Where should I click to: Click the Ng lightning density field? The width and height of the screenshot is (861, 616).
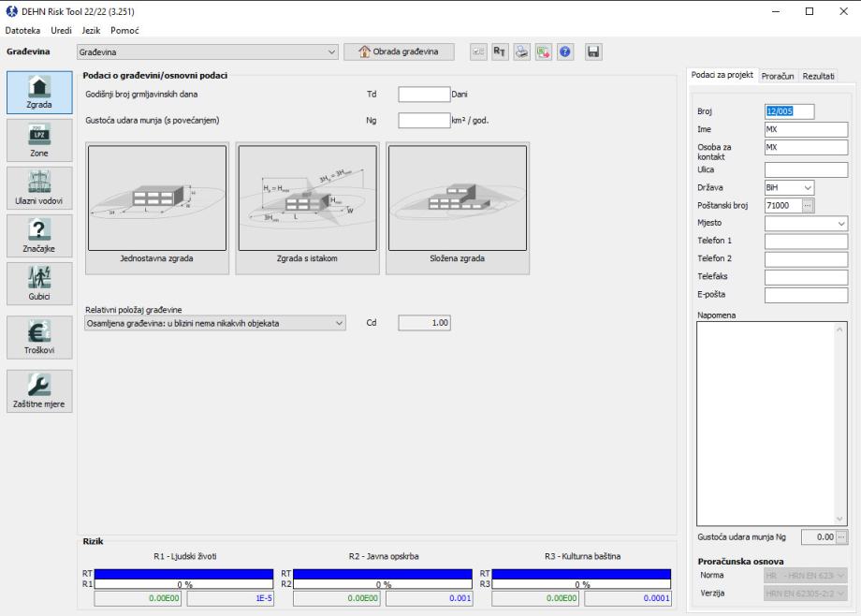click(x=425, y=121)
